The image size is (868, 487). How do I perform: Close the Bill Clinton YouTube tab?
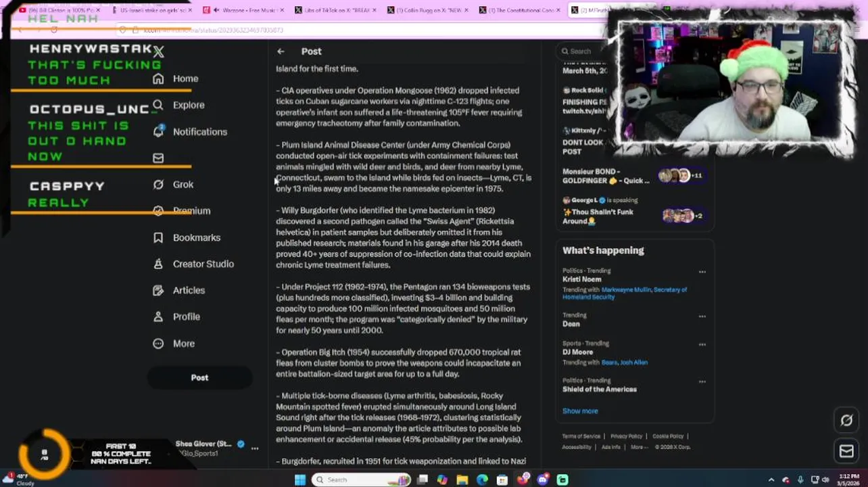point(98,10)
